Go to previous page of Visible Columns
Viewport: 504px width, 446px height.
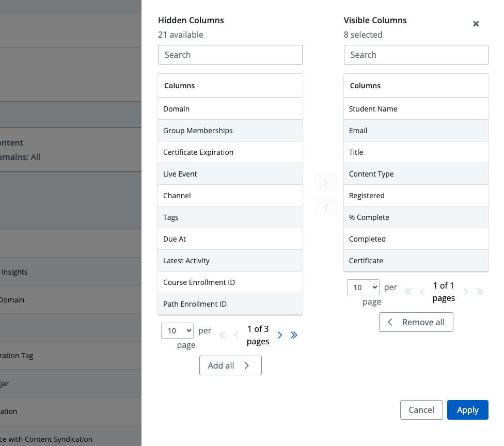tap(422, 292)
